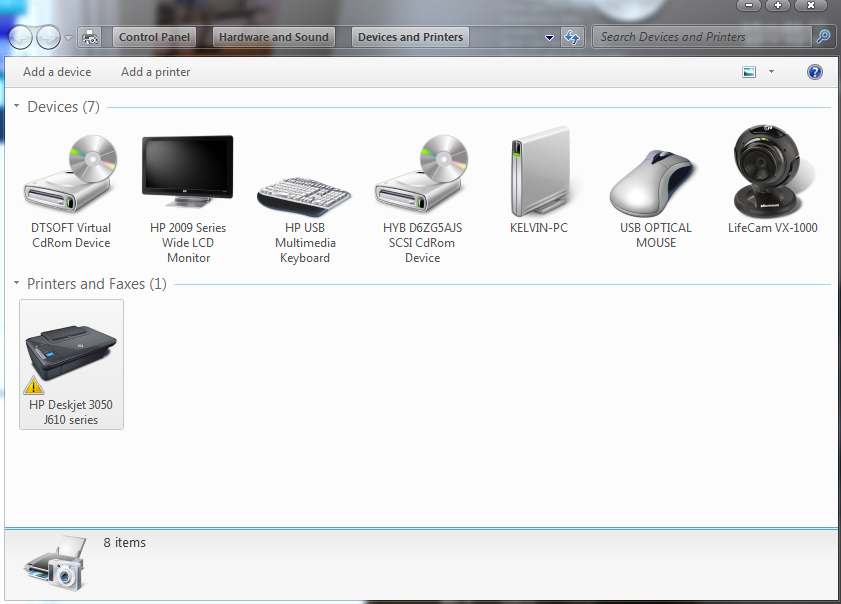The image size is (841, 604).
Task: Go to Control Panel breadcrumb
Action: [x=154, y=37]
